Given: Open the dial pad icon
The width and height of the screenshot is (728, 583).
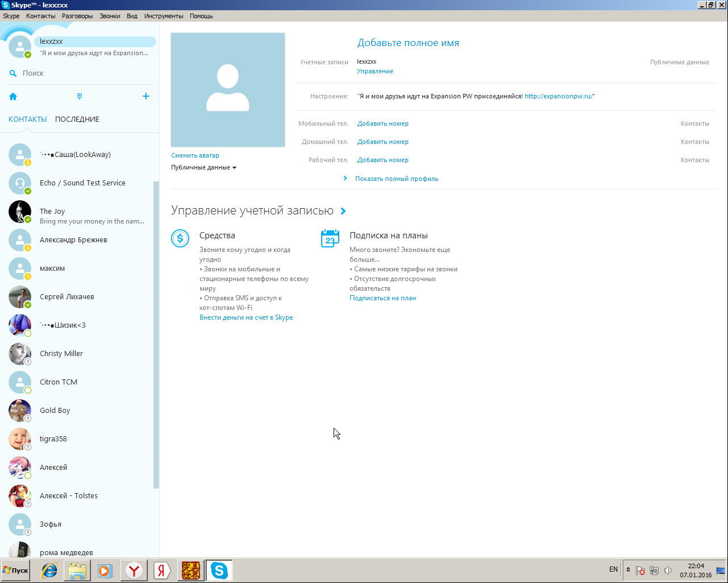Looking at the screenshot, I should pyautogui.click(x=80, y=96).
